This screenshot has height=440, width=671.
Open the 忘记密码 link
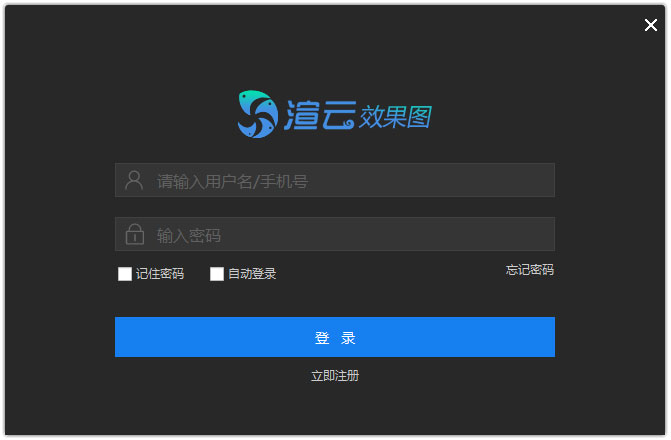click(530, 270)
